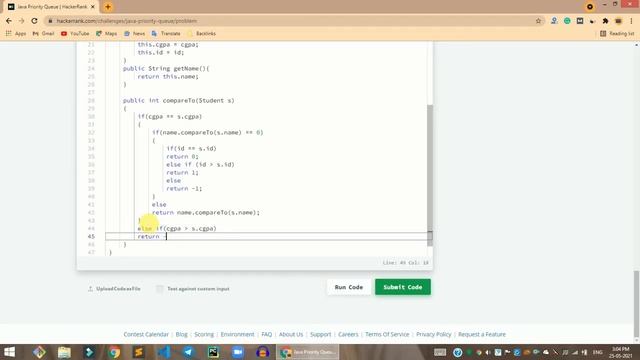Open the News bookmark
The image size is (640, 360).
pos(135,33)
